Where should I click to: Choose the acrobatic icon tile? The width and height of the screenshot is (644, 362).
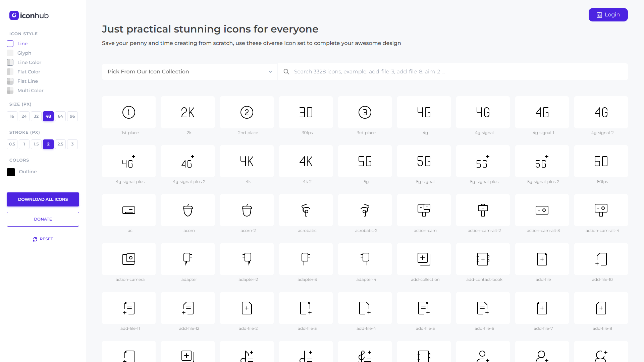click(x=306, y=210)
